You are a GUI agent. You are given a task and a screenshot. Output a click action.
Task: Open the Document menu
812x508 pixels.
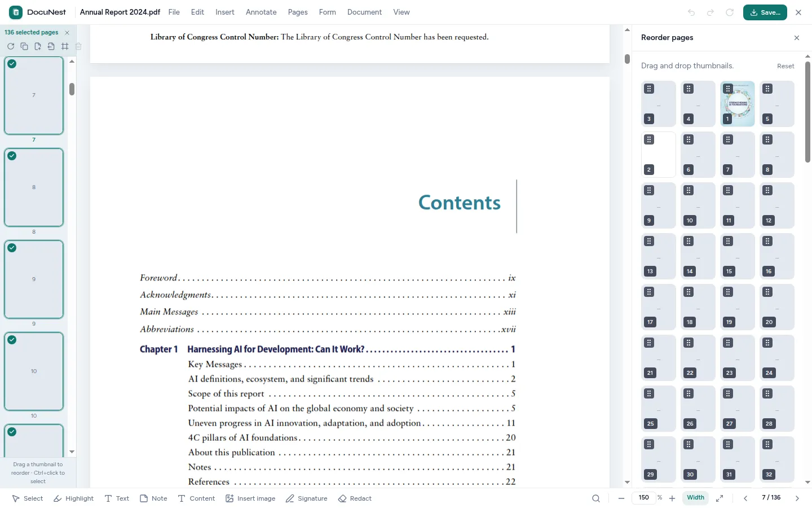click(x=364, y=12)
